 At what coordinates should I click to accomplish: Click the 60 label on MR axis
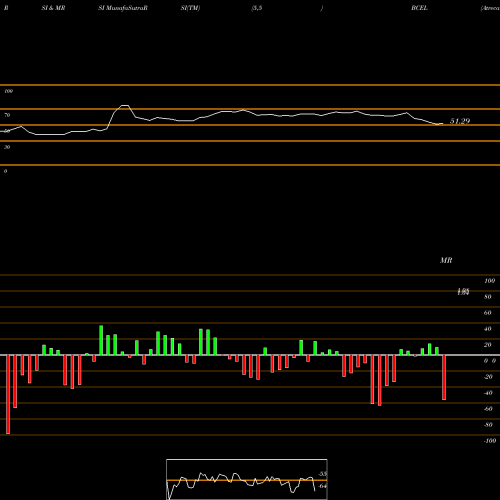pos(488,313)
